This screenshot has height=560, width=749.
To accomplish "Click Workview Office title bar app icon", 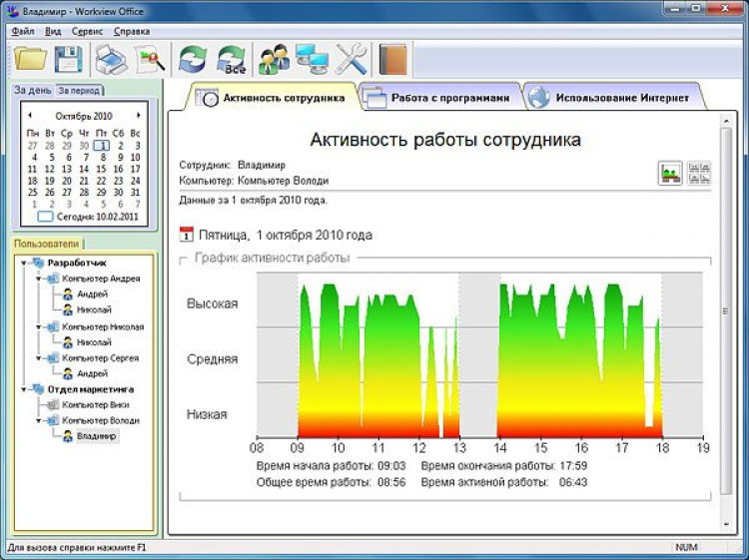I will tap(13, 11).
